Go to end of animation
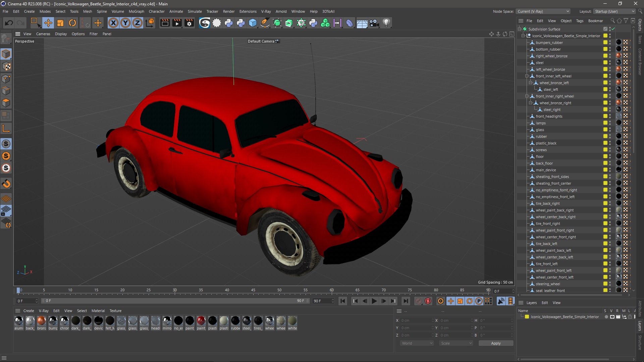 pyautogui.click(x=405, y=301)
